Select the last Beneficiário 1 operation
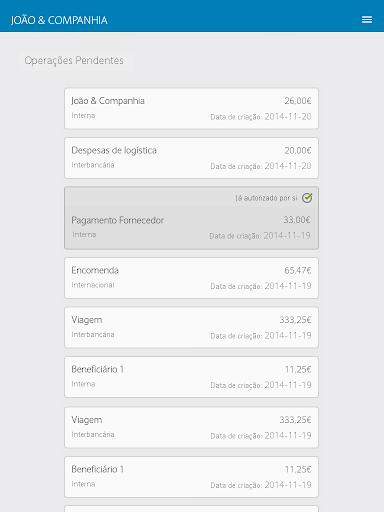 point(191,477)
